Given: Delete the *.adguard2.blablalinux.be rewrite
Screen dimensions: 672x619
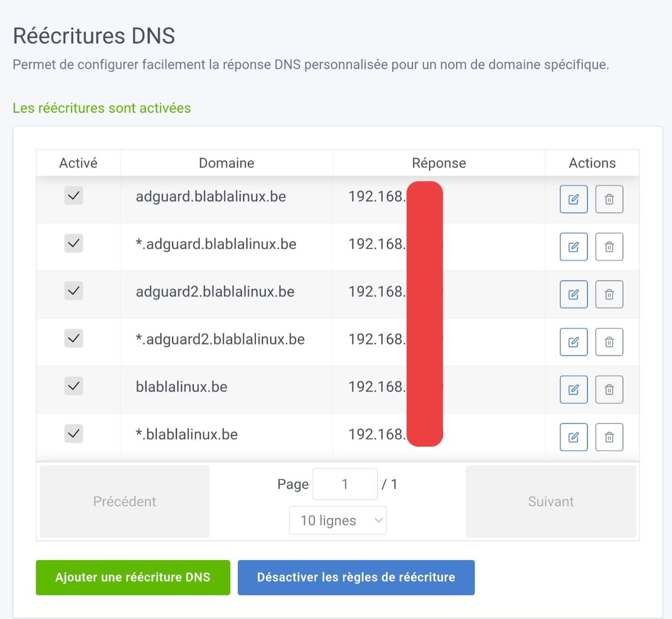Looking at the screenshot, I should pyautogui.click(x=609, y=342).
